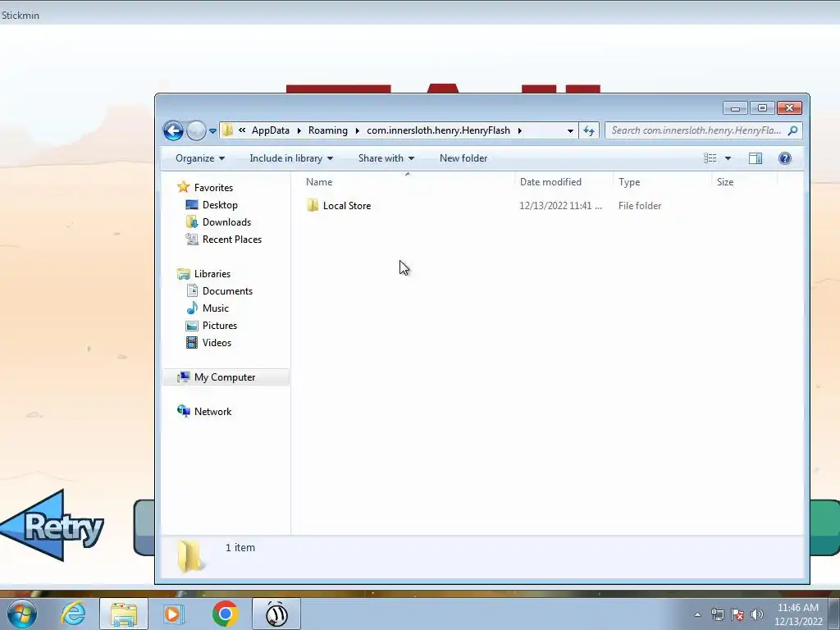The height and width of the screenshot is (630, 840).
Task: Click the folder icon in address bar
Action: point(227,130)
